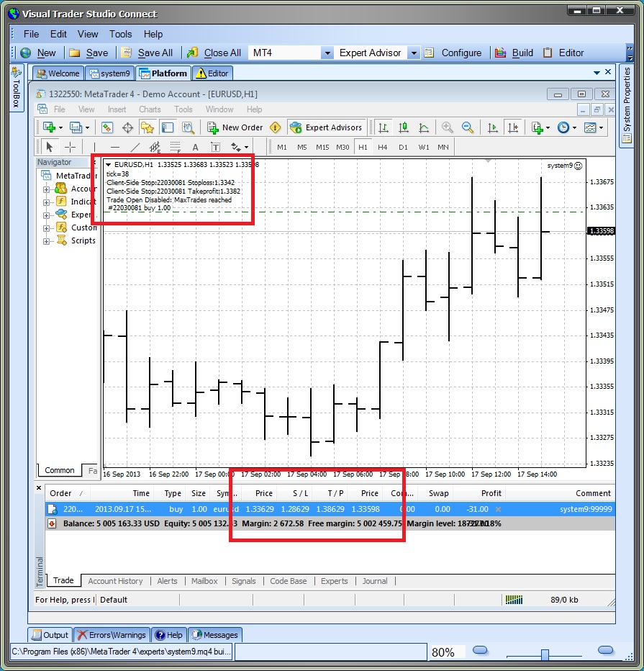Click the chart zoom in magnifier
The image size is (644, 671).
click(x=448, y=127)
